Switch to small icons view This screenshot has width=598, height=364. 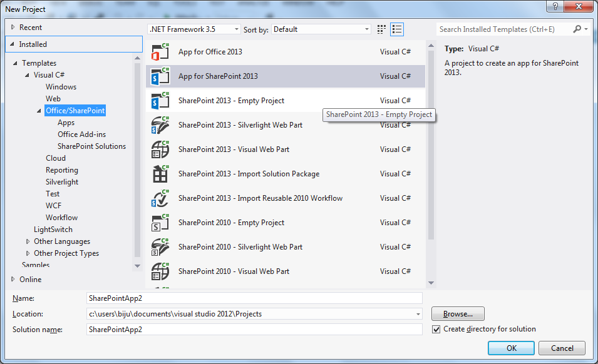381,29
